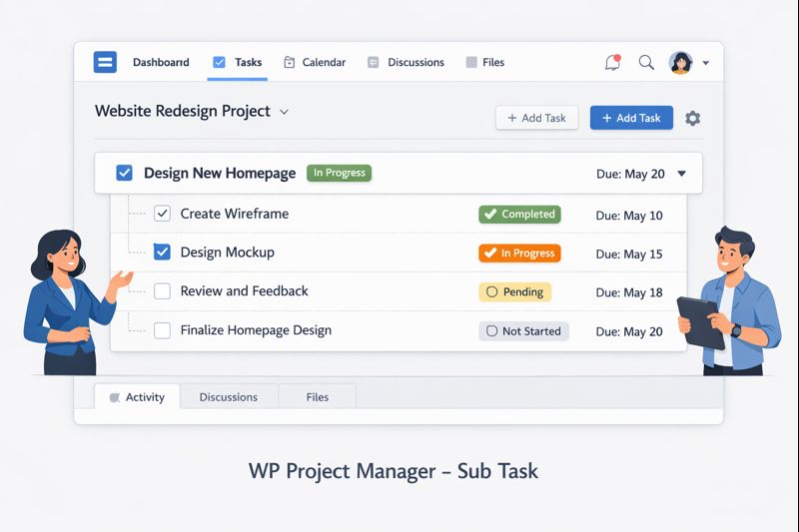Open Discussions in top navigation
The height and width of the screenshot is (532, 799).
pyautogui.click(x=415, y=62)
